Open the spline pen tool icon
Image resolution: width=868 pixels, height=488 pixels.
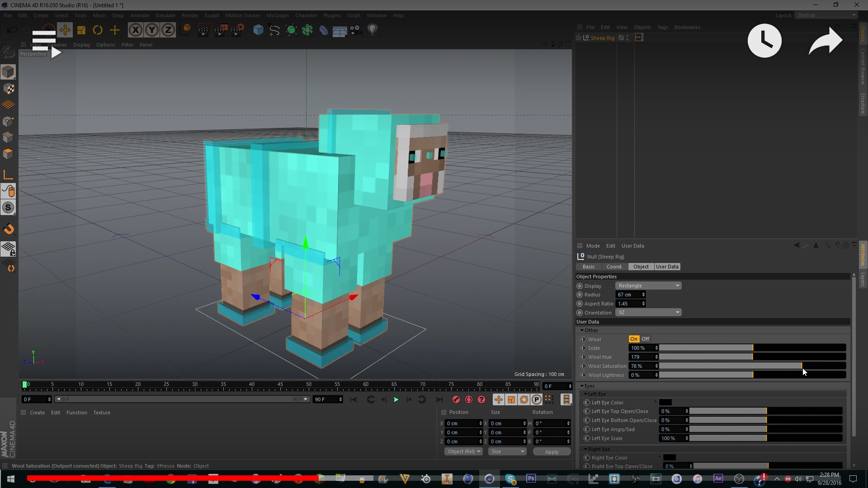click(274, 30)
